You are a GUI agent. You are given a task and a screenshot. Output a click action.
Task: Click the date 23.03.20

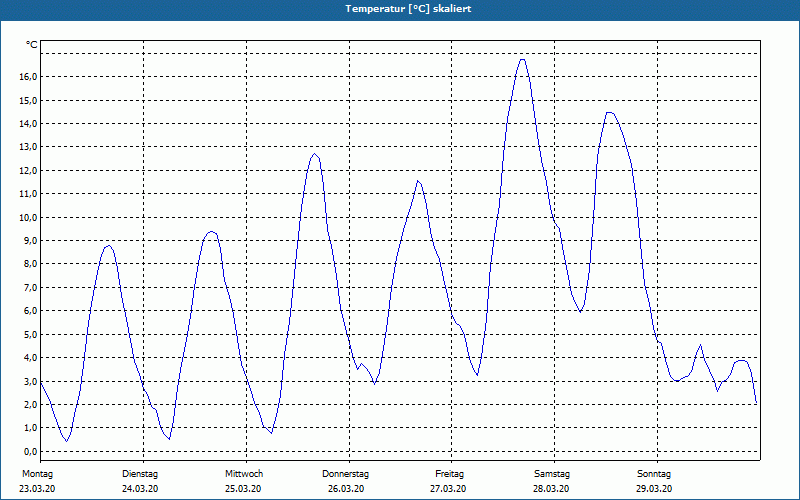(37, 489)
